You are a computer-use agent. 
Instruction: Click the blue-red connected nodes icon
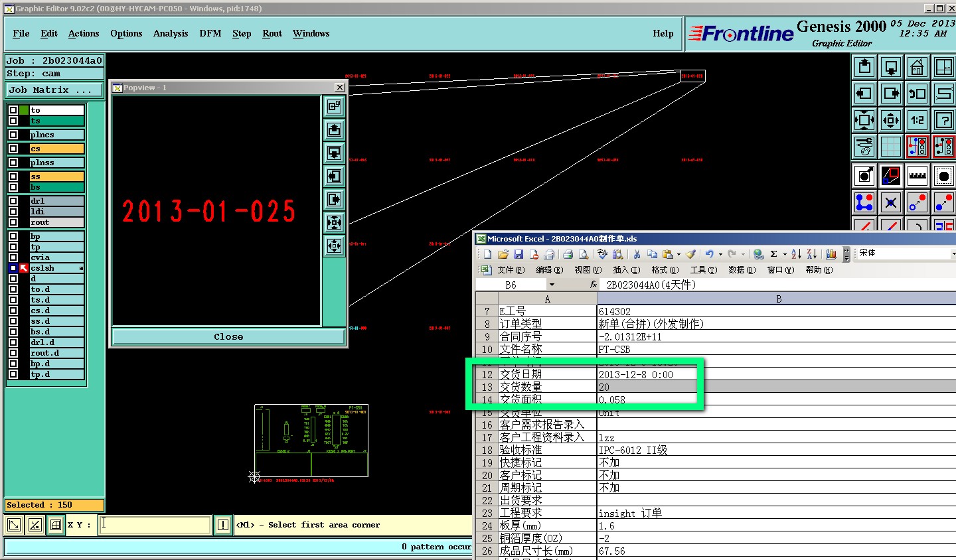coord(864,202)
